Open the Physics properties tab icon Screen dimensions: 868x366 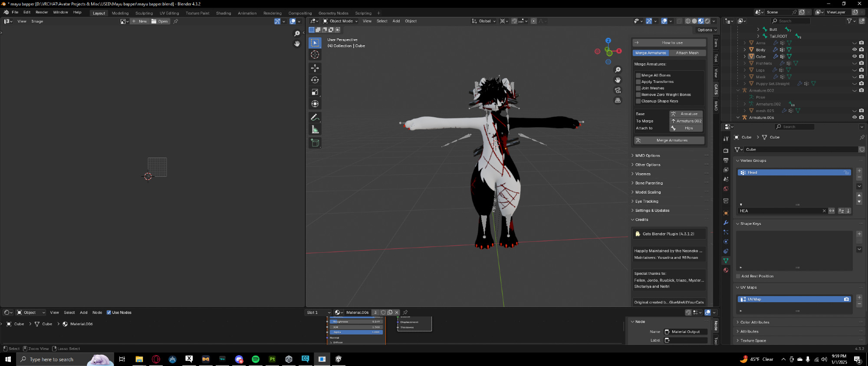[726, 242]
